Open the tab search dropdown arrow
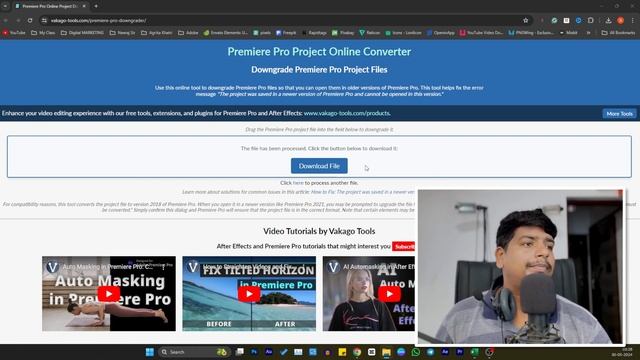This screenshot has height=360, width=640. [5, 6]
